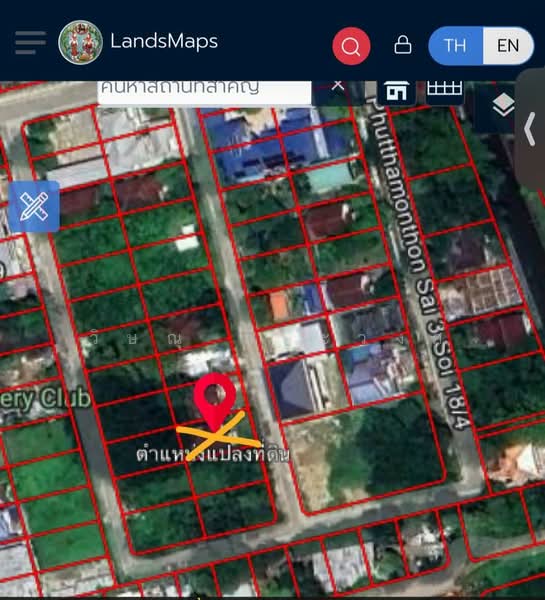Switch language to EN

508,46
